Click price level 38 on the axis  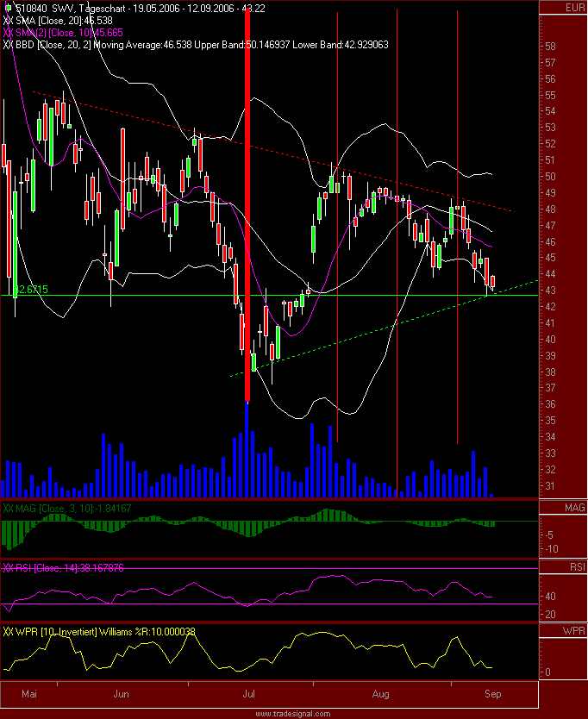550,372
